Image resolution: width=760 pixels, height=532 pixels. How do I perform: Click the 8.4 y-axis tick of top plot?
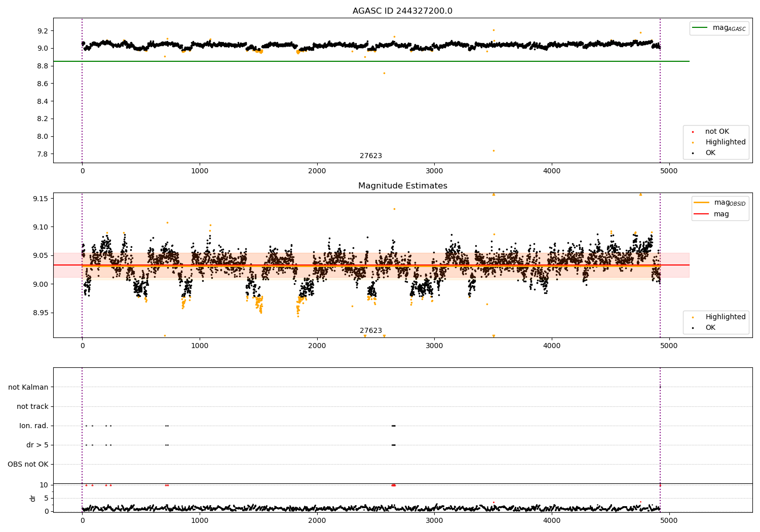click(43, 101)
